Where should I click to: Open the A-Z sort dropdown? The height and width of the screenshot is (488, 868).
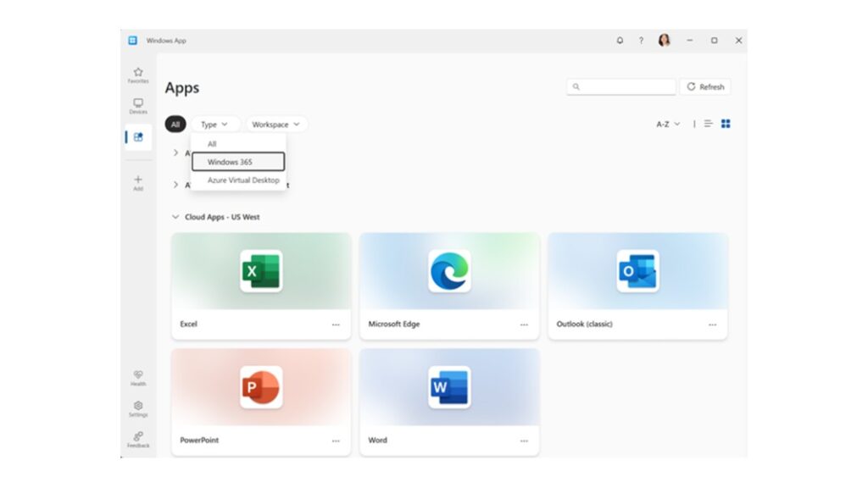tap(668, 124)
